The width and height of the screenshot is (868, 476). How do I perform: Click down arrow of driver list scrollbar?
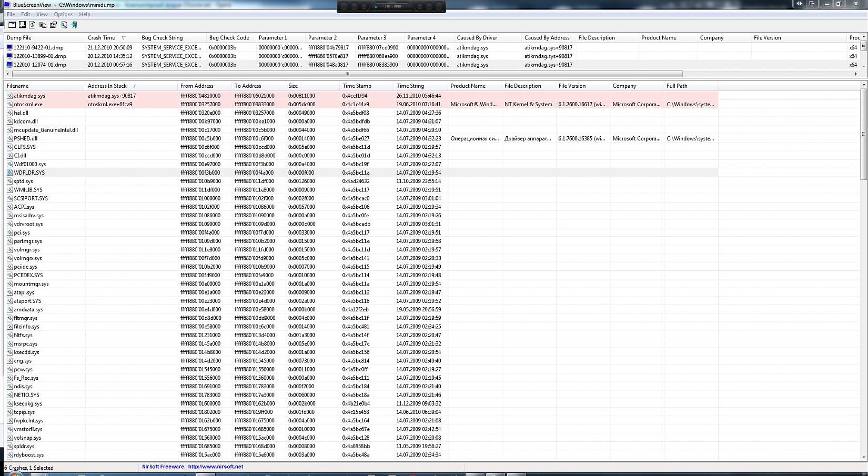863,458
